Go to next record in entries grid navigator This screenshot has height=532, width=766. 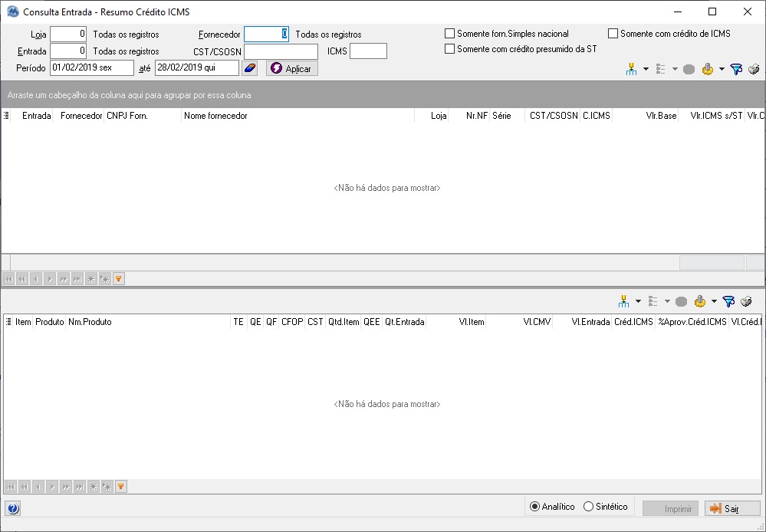(49, 279)
